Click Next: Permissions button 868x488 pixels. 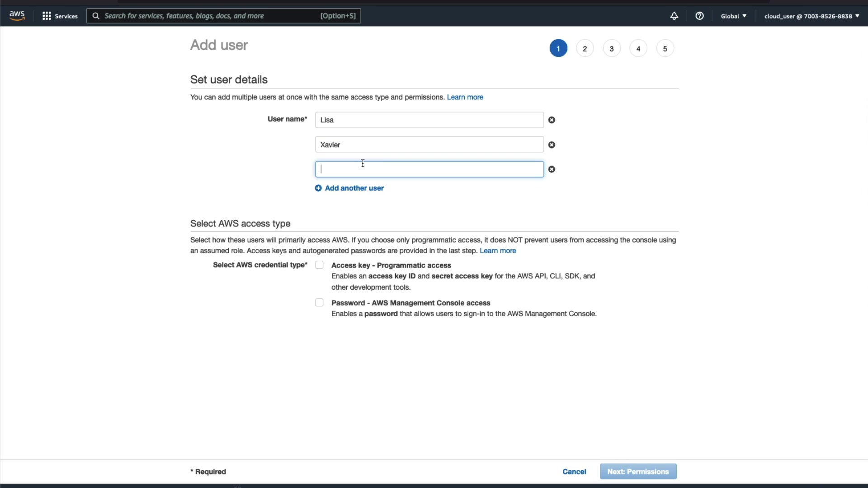(638, 472)
